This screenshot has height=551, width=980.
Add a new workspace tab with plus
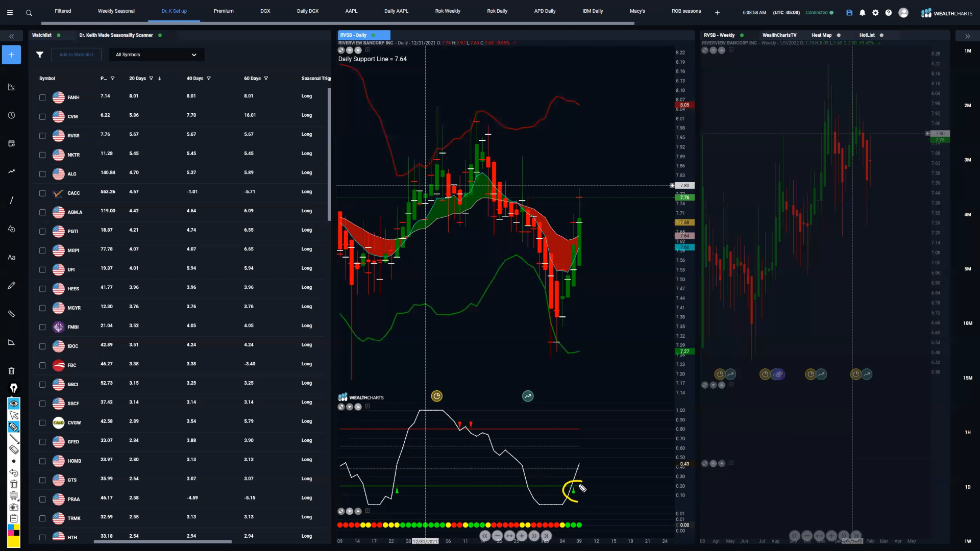[x=717, y=13]
